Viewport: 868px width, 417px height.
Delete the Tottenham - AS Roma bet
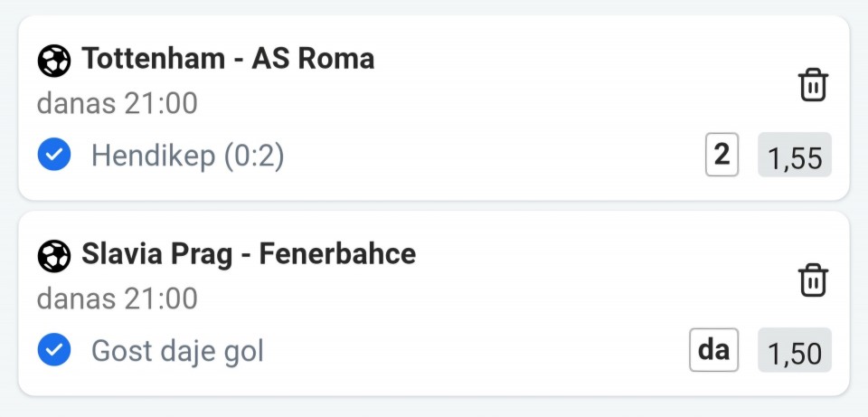[813, 86]
